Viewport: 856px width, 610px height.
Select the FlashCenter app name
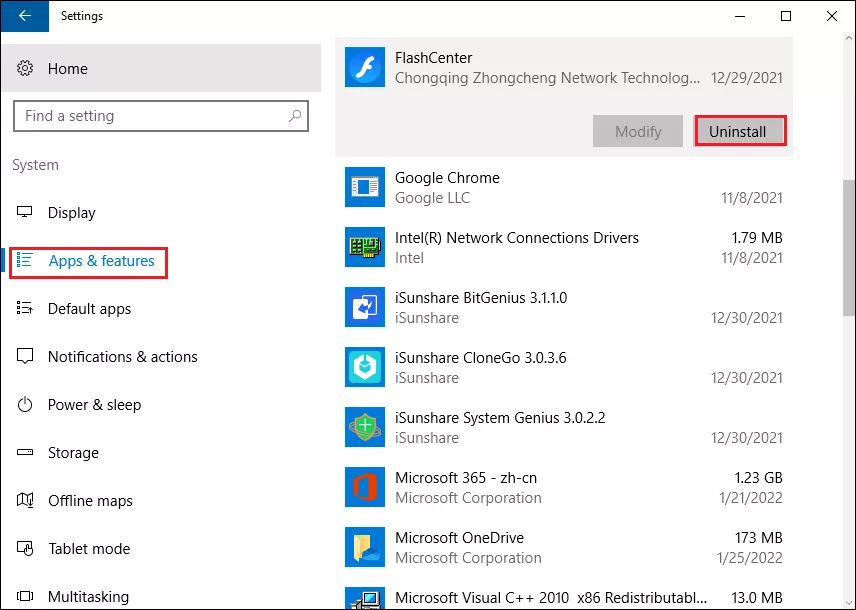433,57
